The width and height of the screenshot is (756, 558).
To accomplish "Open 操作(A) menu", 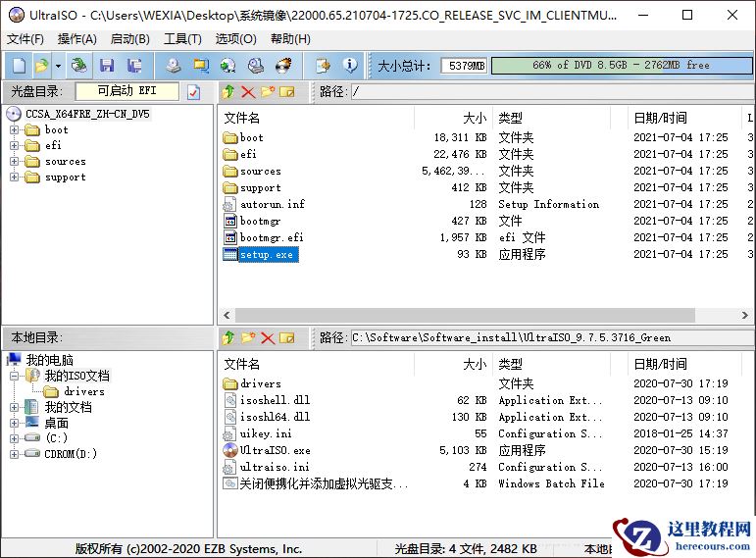I will (77, 39).
